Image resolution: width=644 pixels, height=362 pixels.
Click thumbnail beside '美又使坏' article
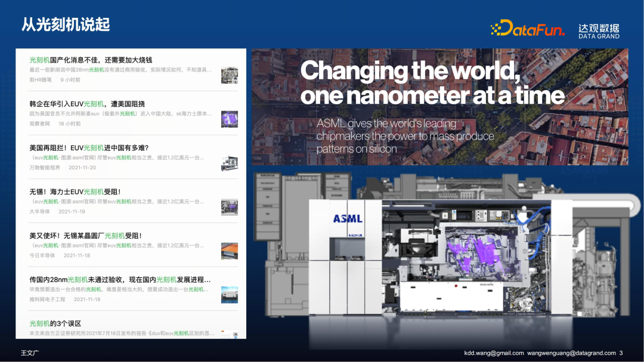pyautogui.click(x=229, y=251)
